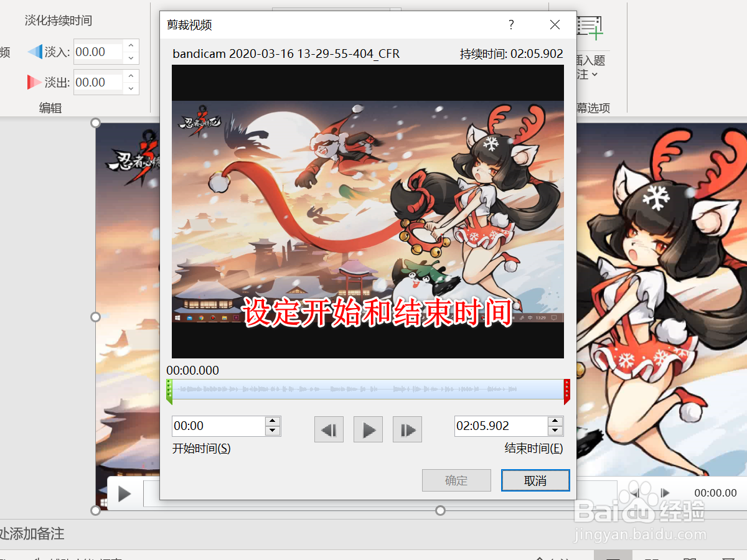Select the bottom-center resize handle of slide video
Viewport: 747px width, 560px height.
[x=440, y=511]
